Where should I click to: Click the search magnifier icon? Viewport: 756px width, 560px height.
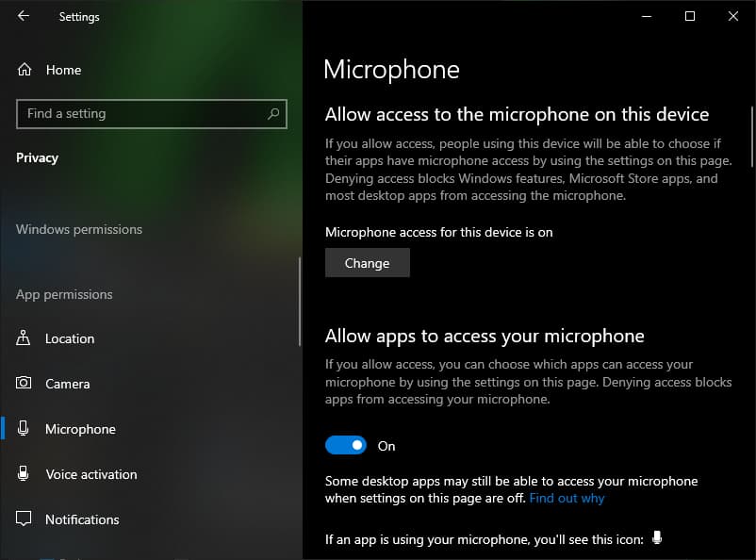(273, 114)
